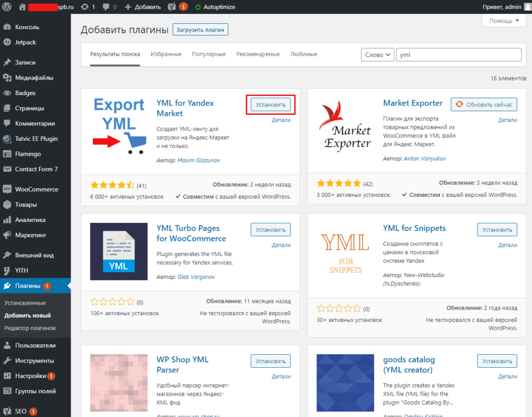Open Редактор плагинов submenu item

pyautogui.click(x=30, y=328)
